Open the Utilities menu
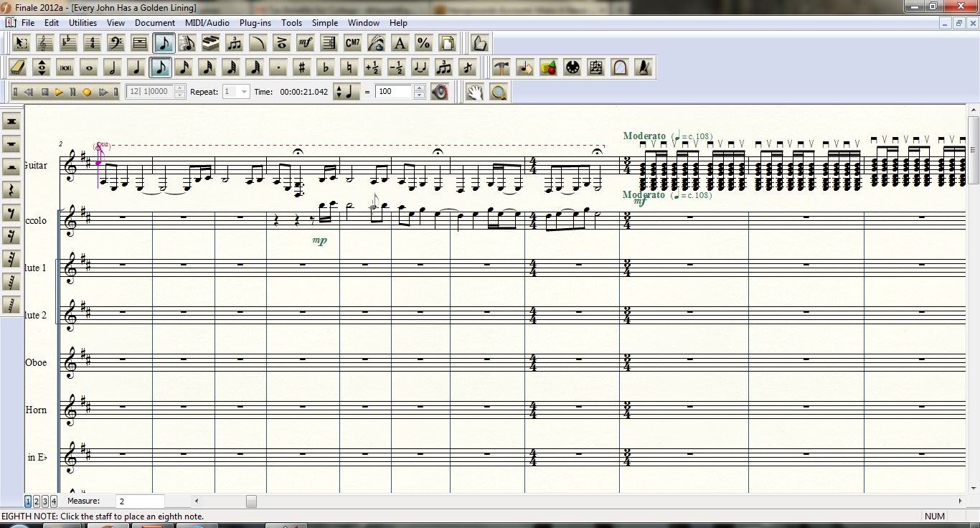Image resolution: width=980 pixels, height=528 pixels. click(x=83, y=23)
